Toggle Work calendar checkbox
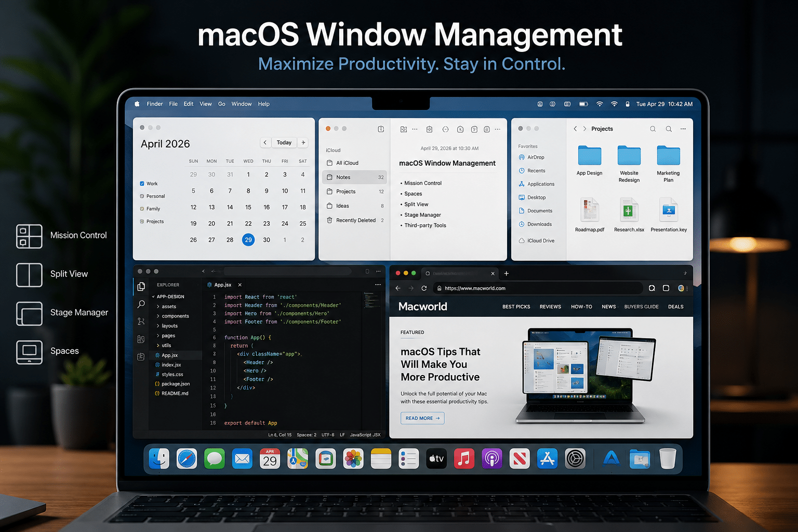This screenshot has height=532, width=798. pyautogui.click(x=142, y=183)
